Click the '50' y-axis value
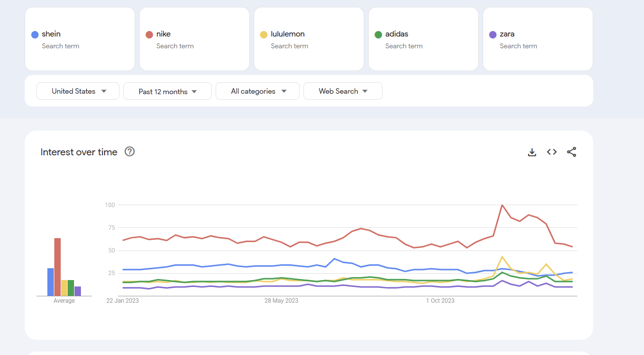Screen dimensions: 644x355 (111, 250)
